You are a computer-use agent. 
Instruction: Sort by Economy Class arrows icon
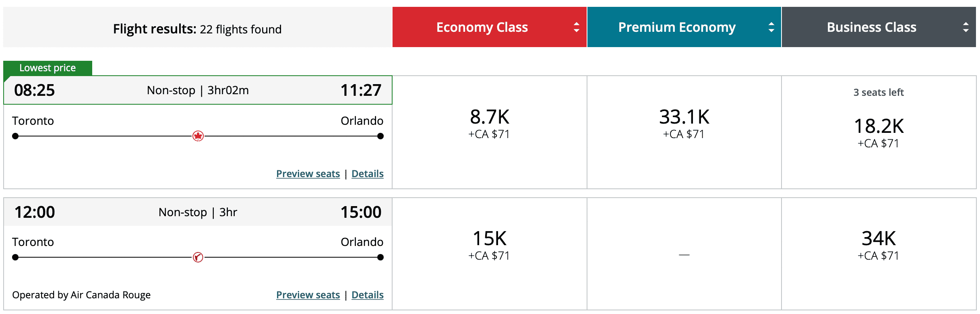pyautogui.click(x=577, y=27)
